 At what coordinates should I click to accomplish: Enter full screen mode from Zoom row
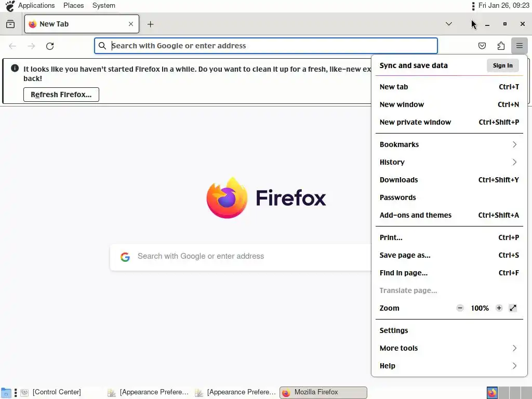tap(513, 308)
